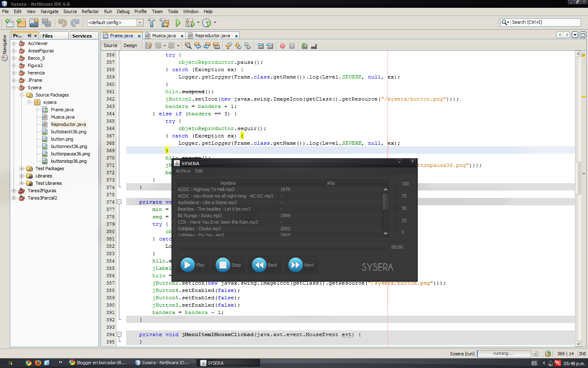Click Stop button in SYSERA player
This screenshot has width=588, height=368.
229,265
